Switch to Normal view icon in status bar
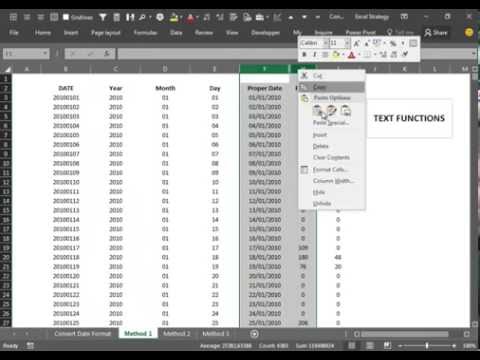Screen dimensions: 480x360 [352, 346]
